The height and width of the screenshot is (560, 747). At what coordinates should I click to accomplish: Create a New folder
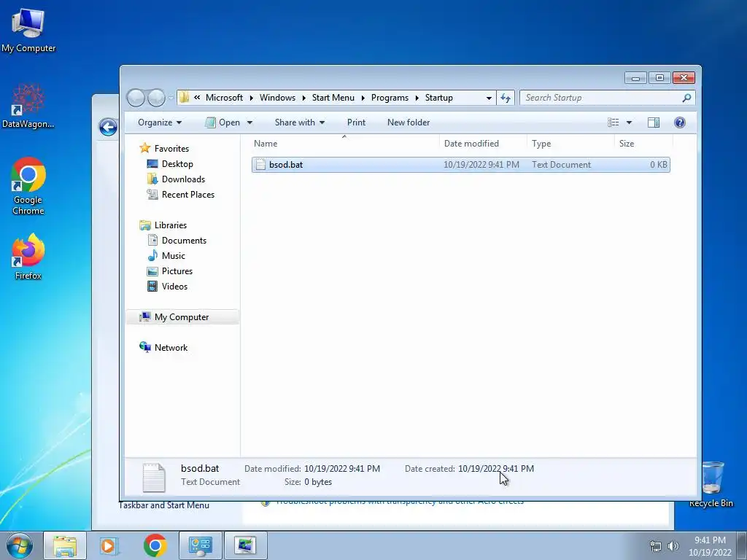pos(409,122)
